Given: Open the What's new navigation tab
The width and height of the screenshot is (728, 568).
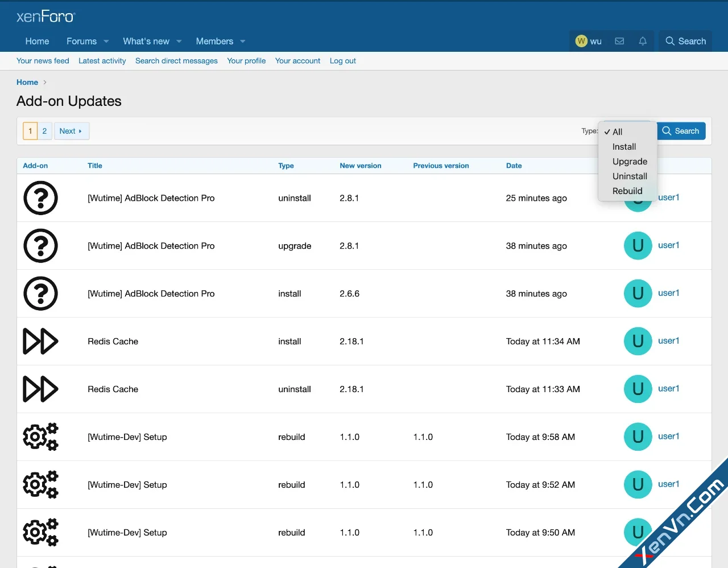Looking at the screenshot, I should coord(146,42).
